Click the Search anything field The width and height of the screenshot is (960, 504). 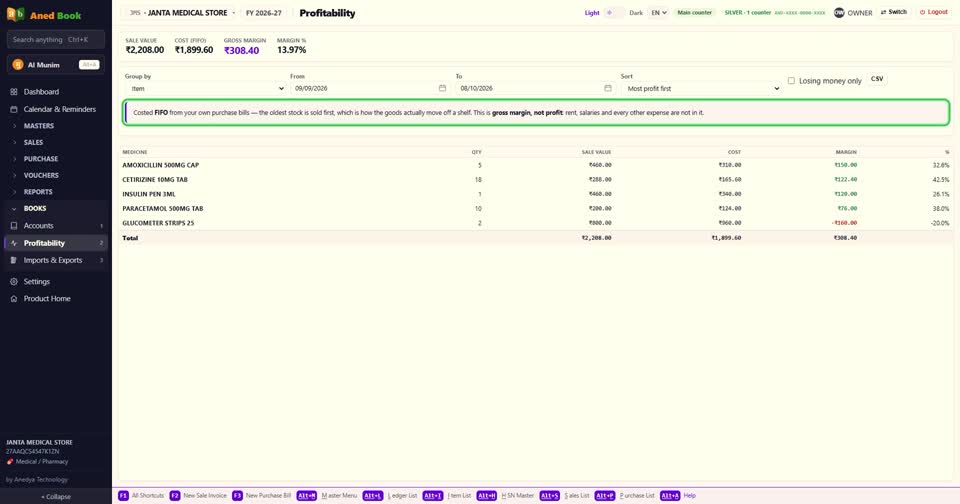[x=56, y=39]
